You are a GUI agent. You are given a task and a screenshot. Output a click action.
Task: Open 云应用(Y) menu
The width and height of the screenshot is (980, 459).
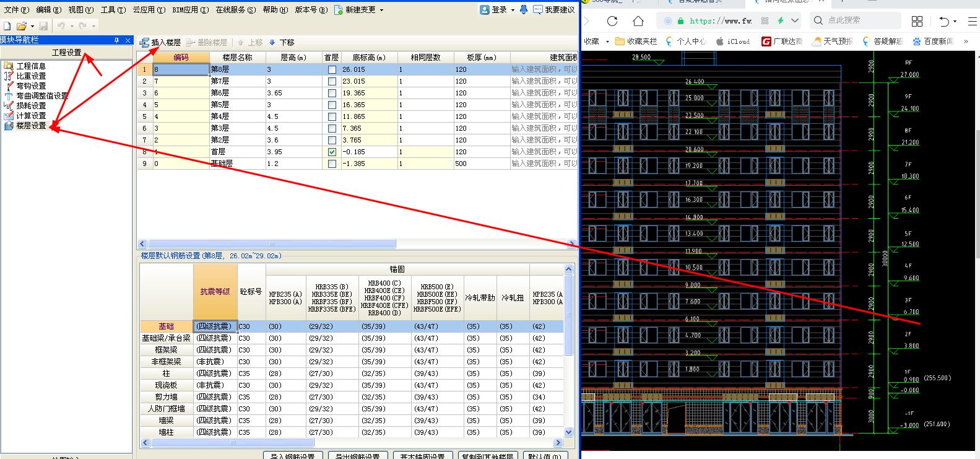click(149, 9)
